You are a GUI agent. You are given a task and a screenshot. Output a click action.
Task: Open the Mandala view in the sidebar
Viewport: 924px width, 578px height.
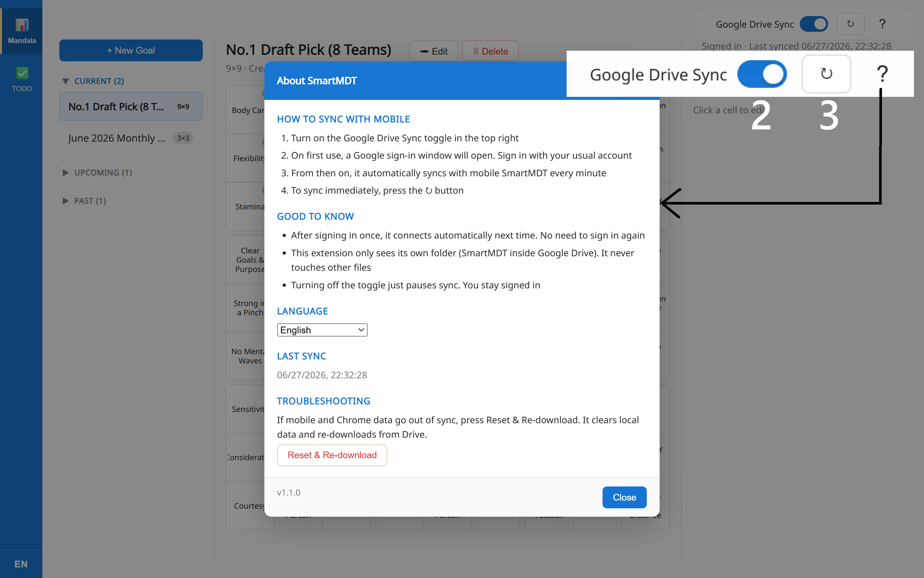pos(22,31)
